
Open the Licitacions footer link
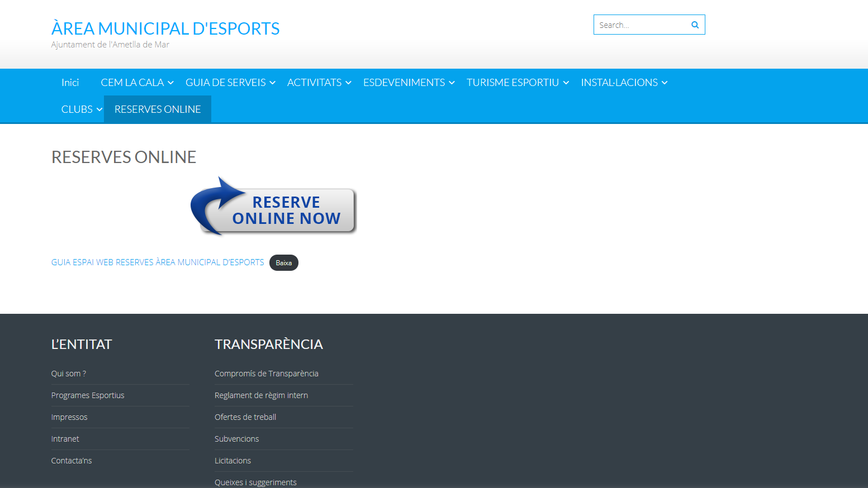[233, 461]
